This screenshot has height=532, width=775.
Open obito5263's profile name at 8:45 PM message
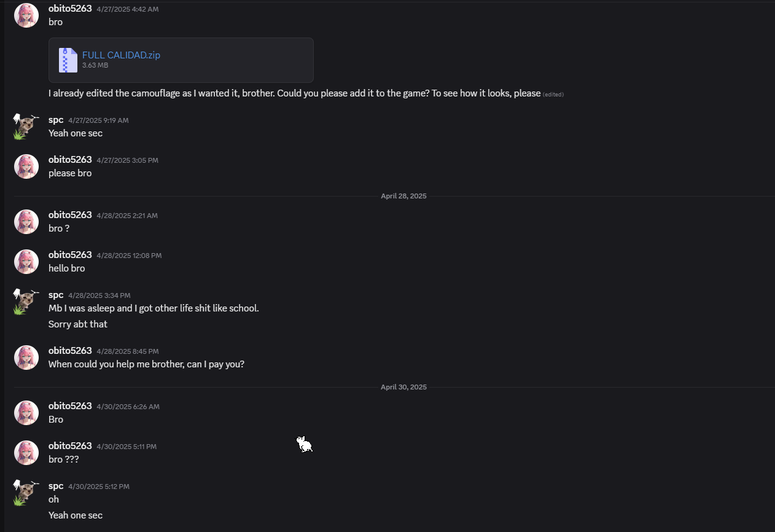point(70,351)
